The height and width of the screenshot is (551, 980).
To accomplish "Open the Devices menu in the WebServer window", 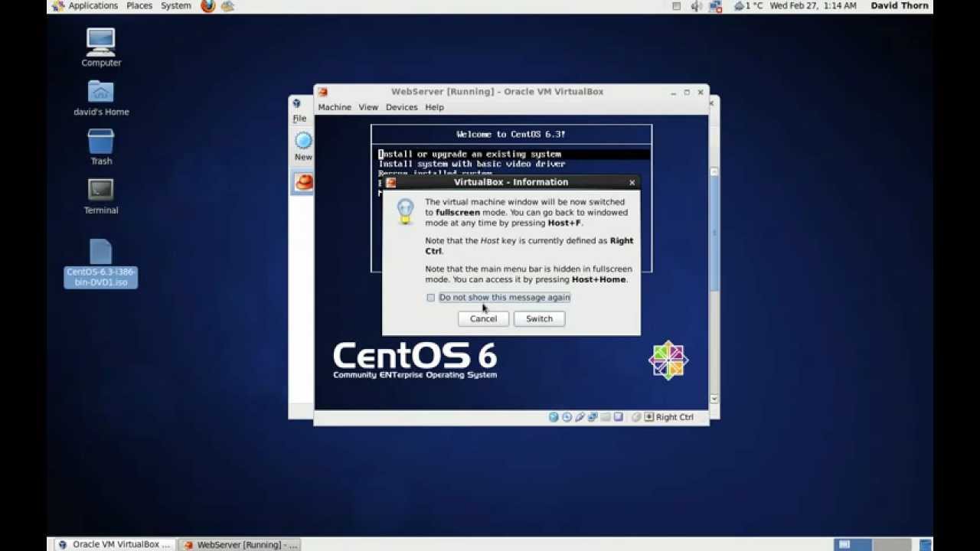I will pyautogui.click(x=401, y=107).
